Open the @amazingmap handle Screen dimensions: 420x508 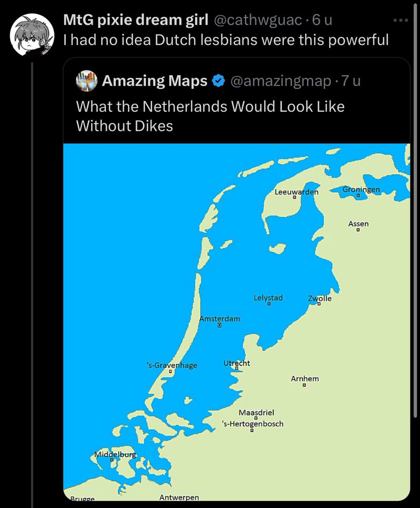(x=281, y=81)
